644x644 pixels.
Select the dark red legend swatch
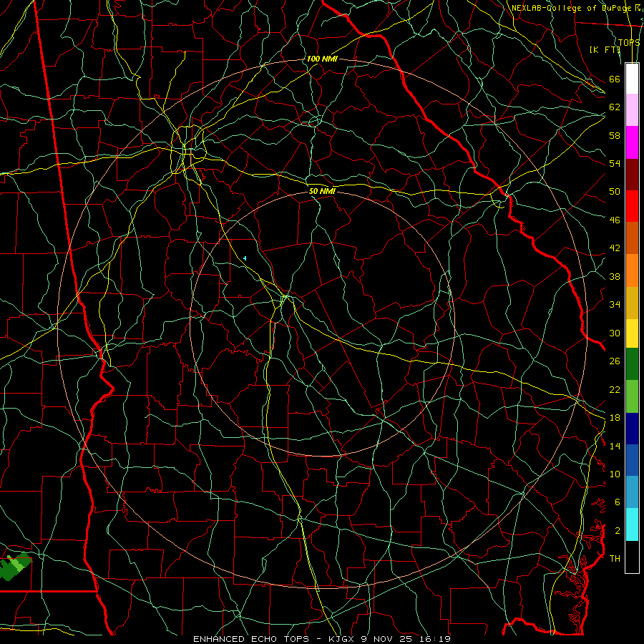632,174
